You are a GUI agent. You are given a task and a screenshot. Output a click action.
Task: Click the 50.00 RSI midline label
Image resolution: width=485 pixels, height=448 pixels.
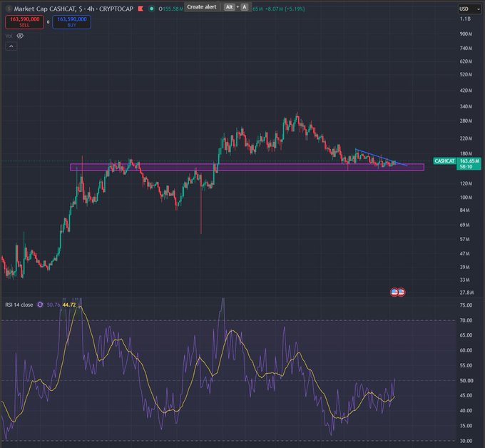(466, 380)
